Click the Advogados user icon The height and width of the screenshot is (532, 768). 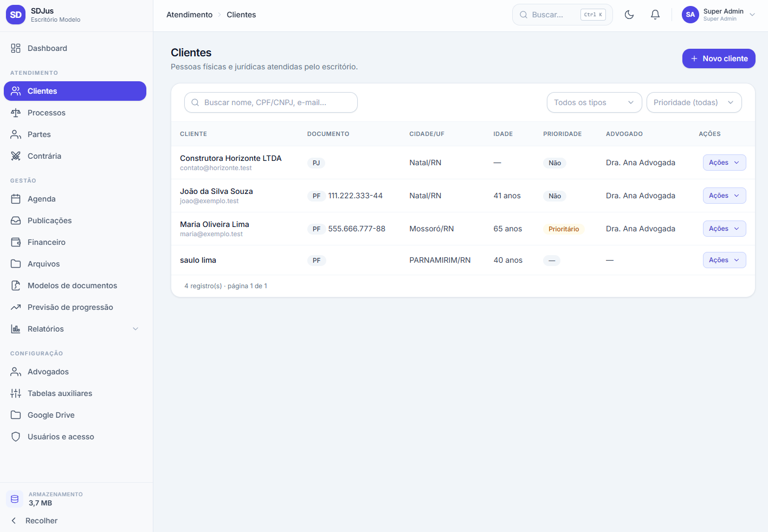16,372
